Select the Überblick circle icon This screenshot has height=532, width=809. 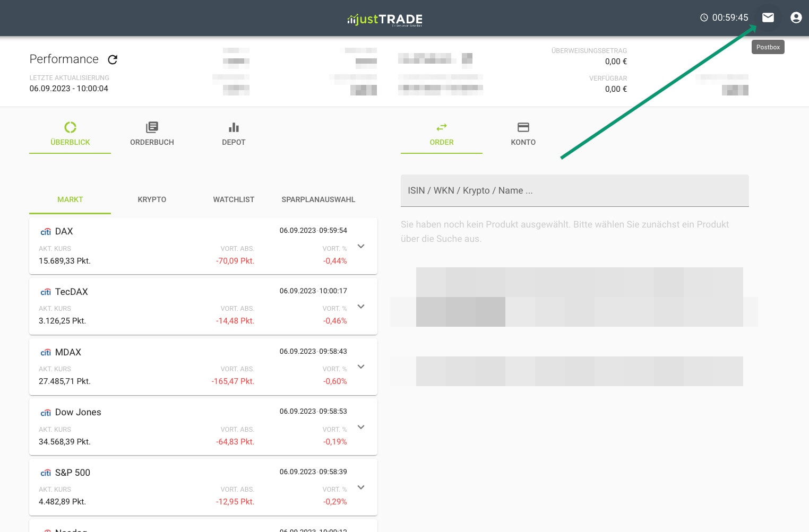pyautogui.click(x=70, y=127)
